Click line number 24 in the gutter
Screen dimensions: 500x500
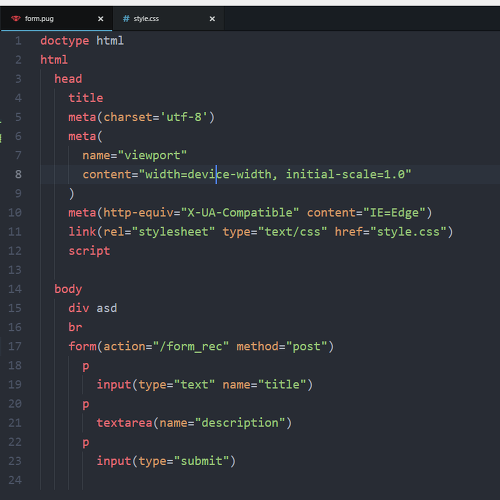point(15,480)
